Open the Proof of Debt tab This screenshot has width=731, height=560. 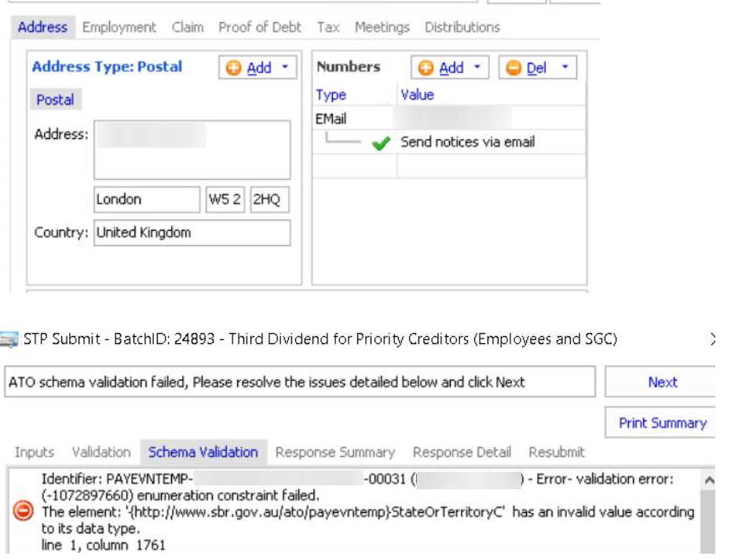260,27
